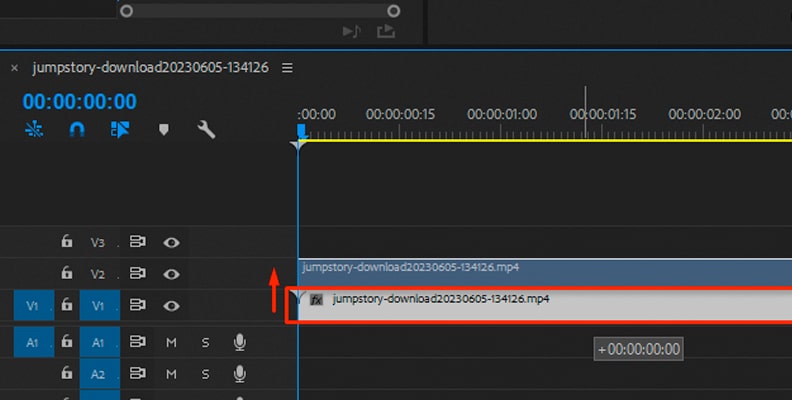This screenshot has height=400, width=792.
Task: Click ruler at 00:00:01:15
Action: (x=603, y=115)
